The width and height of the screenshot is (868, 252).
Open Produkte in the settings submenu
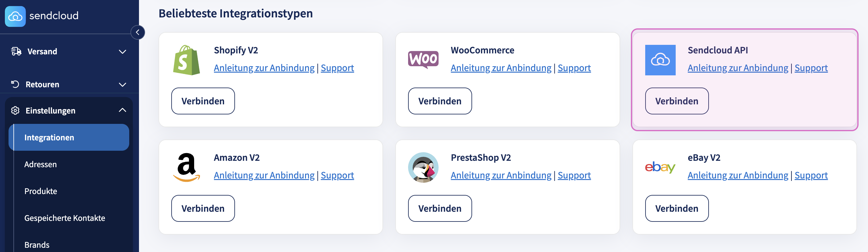pyautogui.click(x=41, y=191)
